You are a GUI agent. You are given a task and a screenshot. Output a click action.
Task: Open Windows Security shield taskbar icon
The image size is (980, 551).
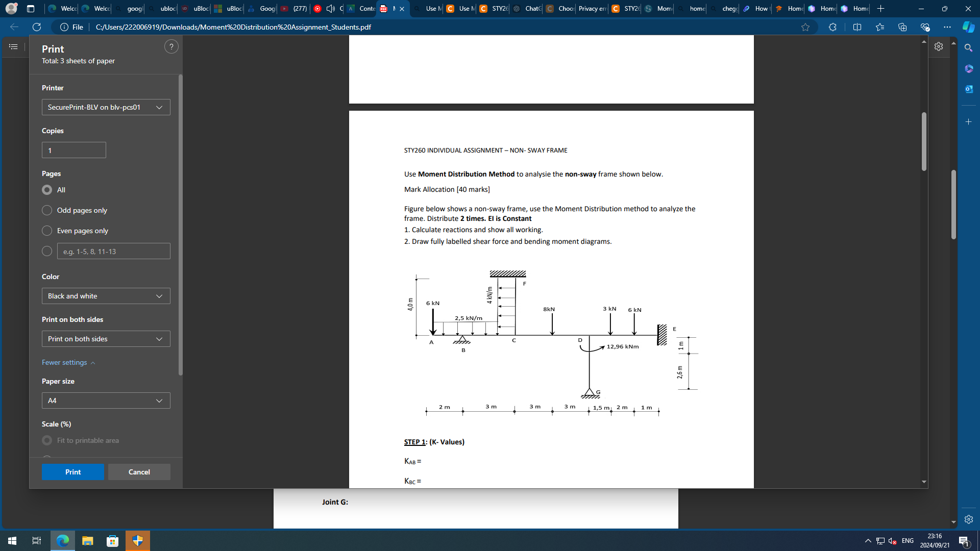[x=138, y=541]
